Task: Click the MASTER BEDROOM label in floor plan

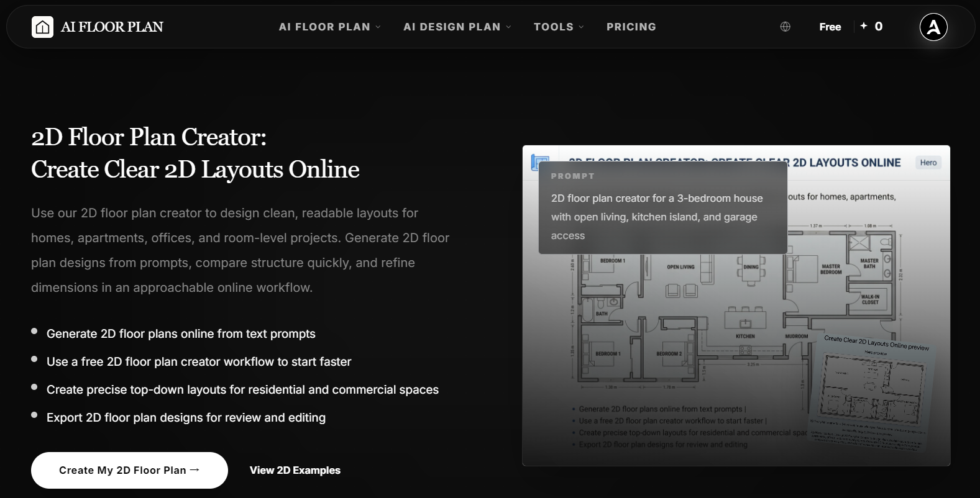Action: pyautogui.click(x=831, y=269)
